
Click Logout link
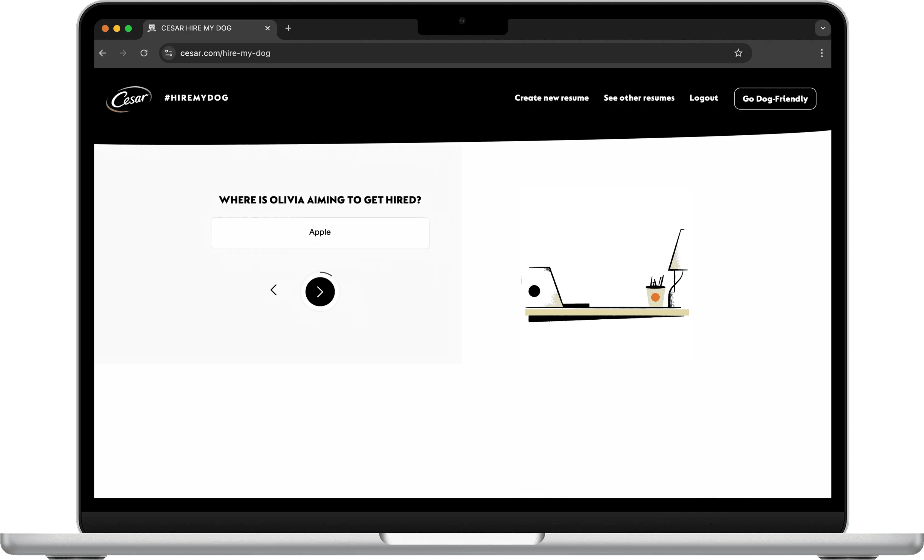click(x=703, y=98)
